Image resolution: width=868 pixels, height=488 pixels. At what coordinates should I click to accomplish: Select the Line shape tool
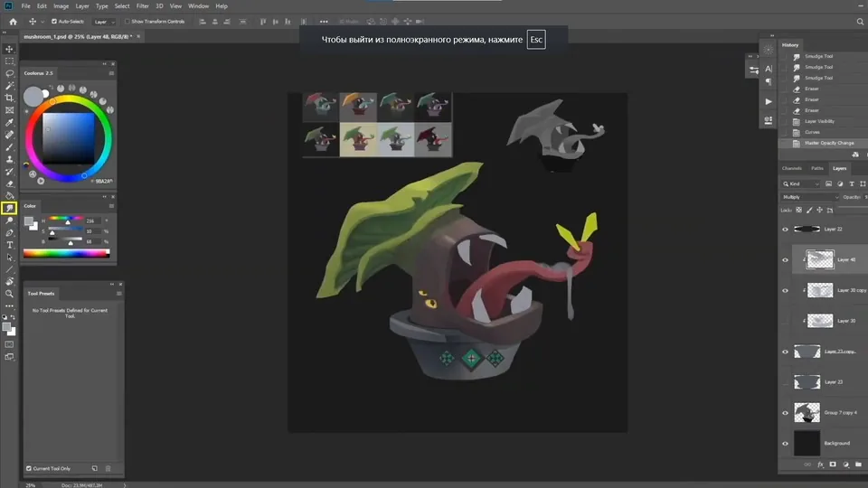pos(9,269)
